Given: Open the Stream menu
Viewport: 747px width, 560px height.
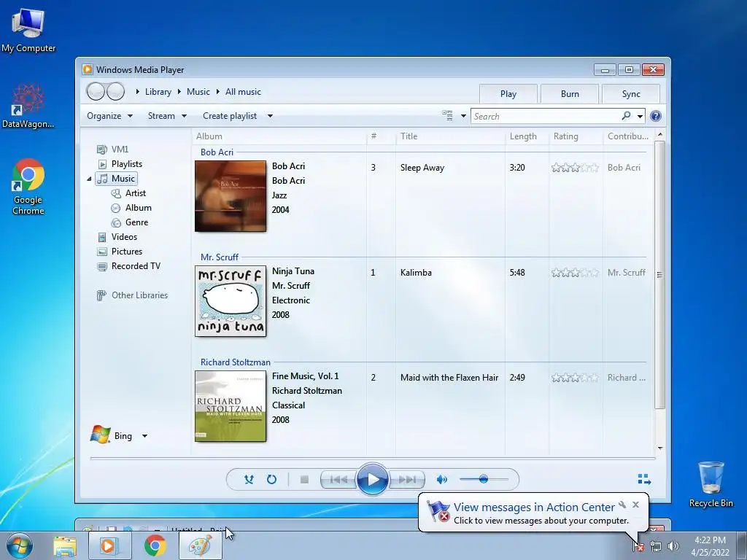Looking at the screenshot, I should tap(167, 116).
